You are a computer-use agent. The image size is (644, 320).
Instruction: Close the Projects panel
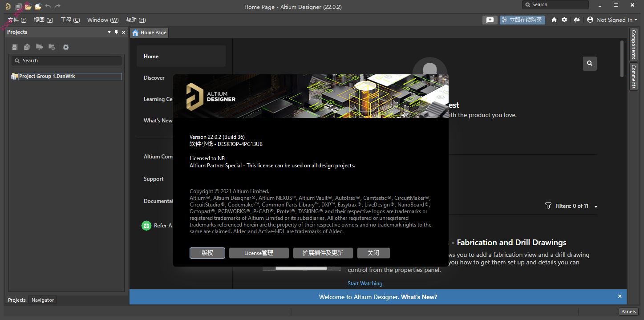coord(123,32)
